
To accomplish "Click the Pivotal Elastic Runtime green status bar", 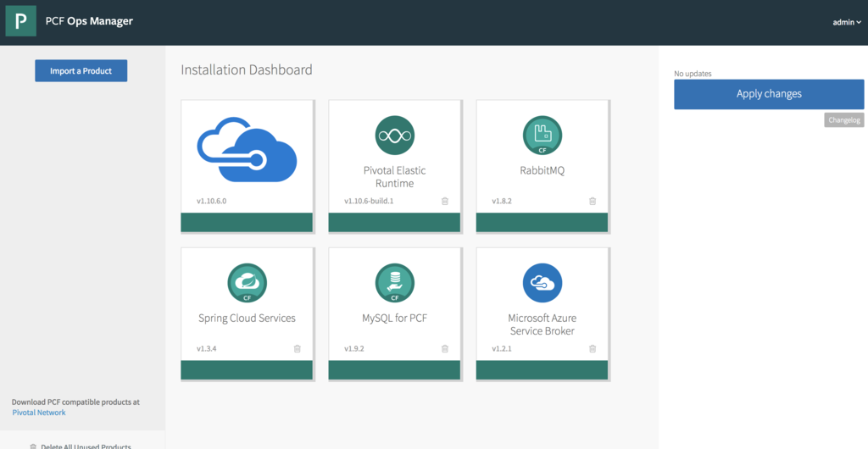I will pyautogui.click(x=394, y=222).
